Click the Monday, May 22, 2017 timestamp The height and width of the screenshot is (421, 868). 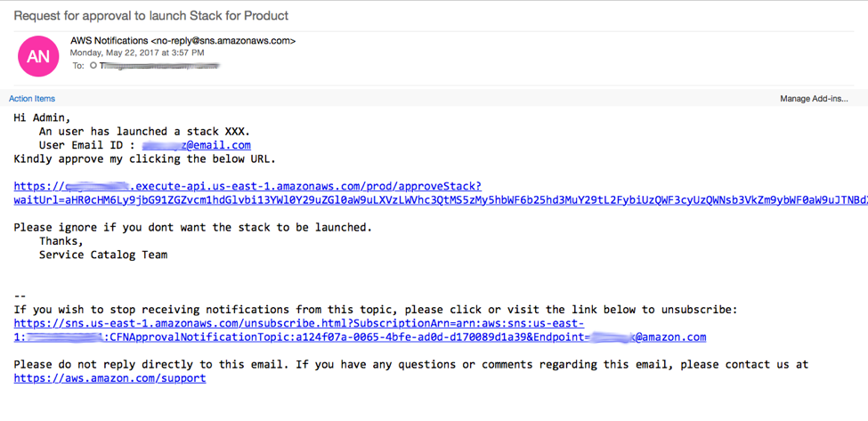(x=137, y=53)
